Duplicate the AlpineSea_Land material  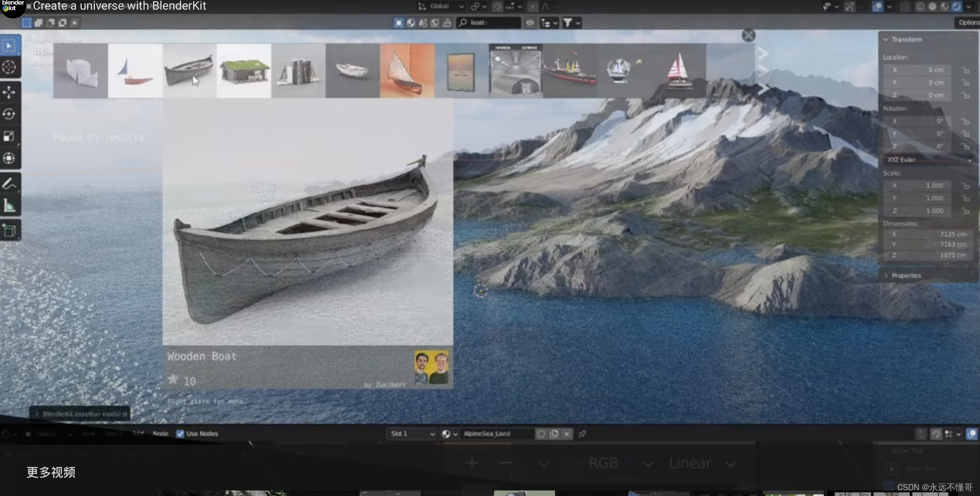(x=554, y=434)
